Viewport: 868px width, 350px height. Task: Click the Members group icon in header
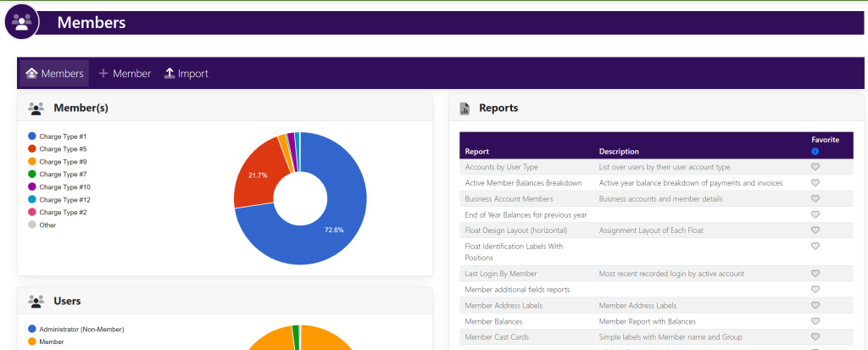click(22, 22)
